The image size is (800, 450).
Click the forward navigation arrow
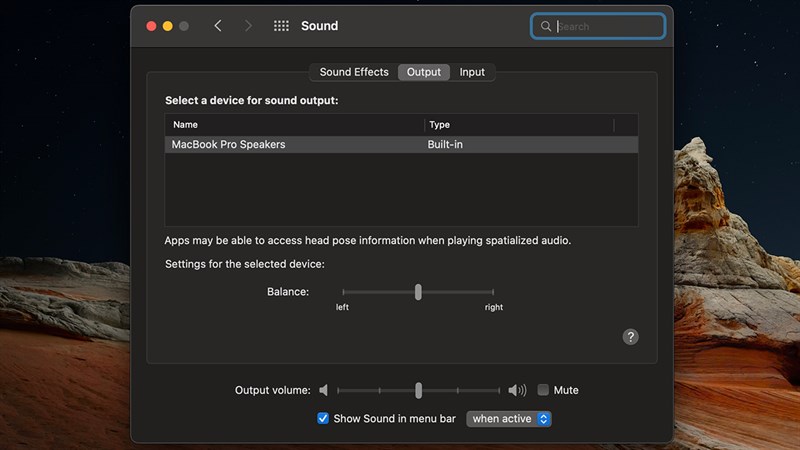click(248, 26)
